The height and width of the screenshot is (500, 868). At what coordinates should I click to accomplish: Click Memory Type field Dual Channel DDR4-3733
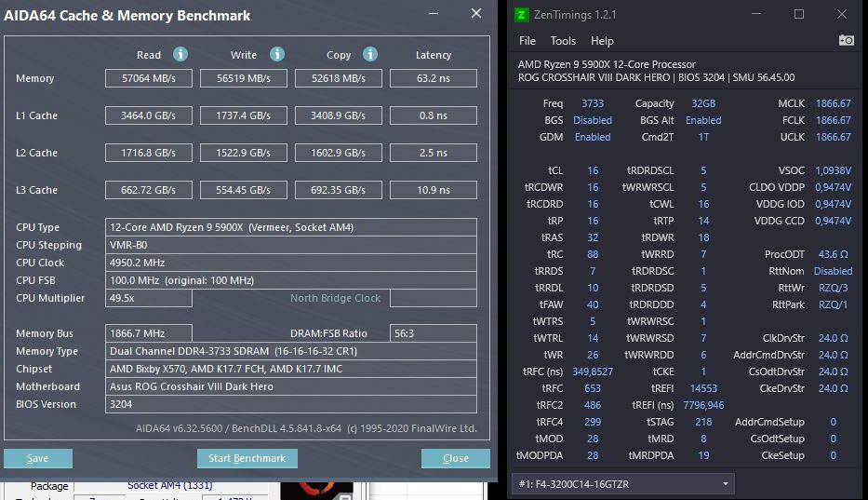[290, 351]
